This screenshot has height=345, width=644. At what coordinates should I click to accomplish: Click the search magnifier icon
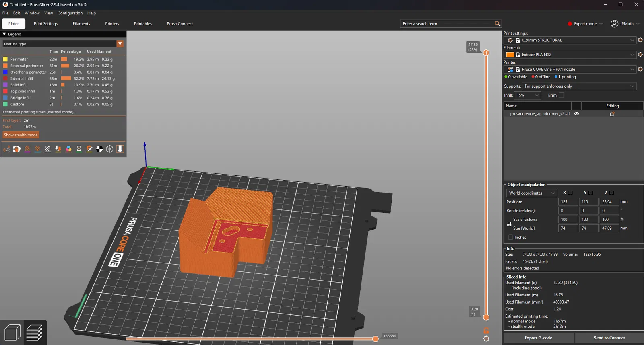tap(497, 24)
